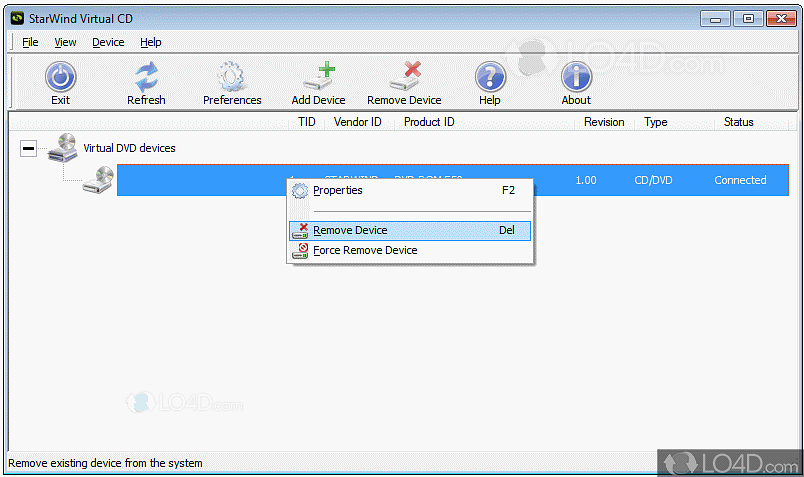Maximize the StarWind Virtual CD window
The width and height of the screenshot is (804, 477).
[748, 19]
